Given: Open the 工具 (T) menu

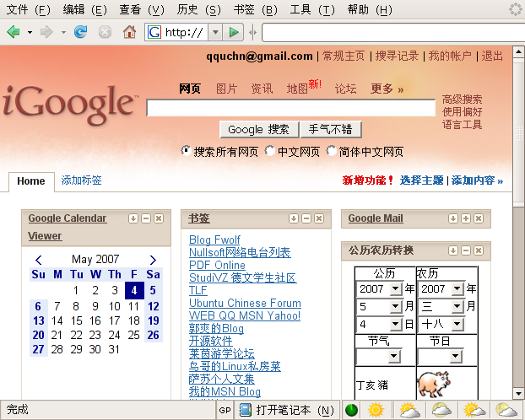Looking at the screenshot, I should point(312,9).
